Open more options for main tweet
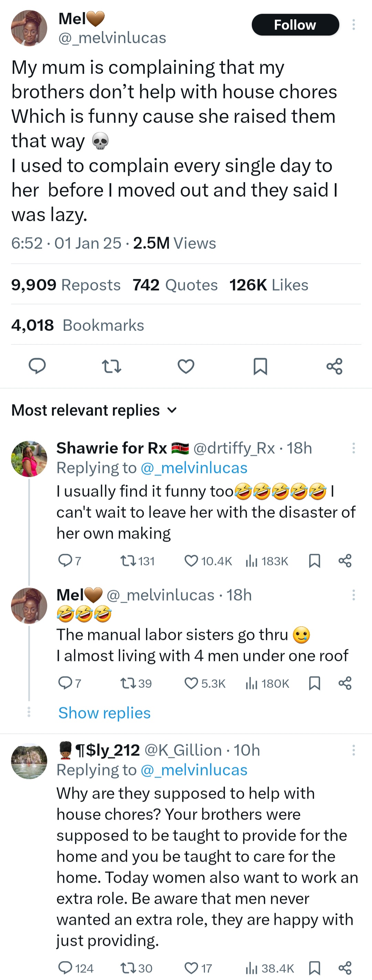 tap(353, 25)
